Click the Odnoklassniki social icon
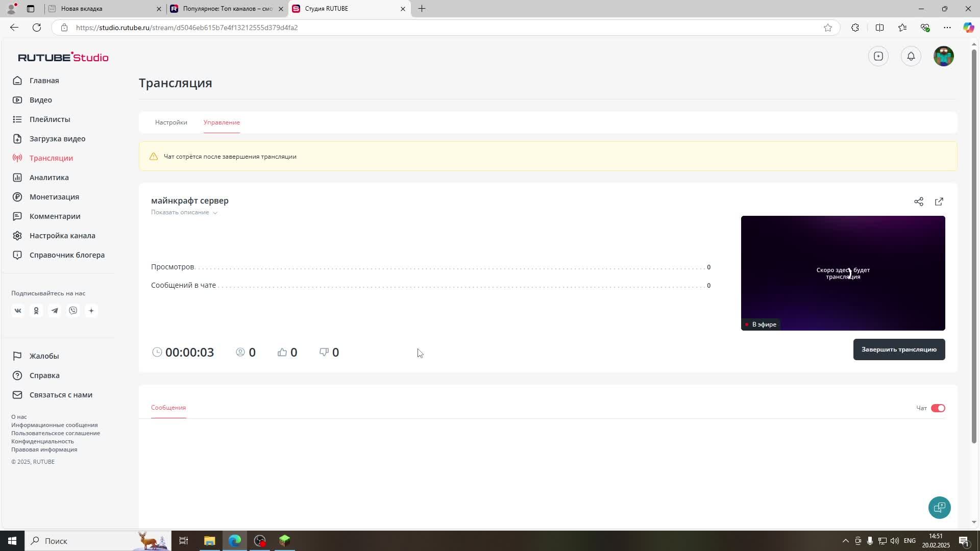This screenshot has height=551, width=980. pos(36,311)
